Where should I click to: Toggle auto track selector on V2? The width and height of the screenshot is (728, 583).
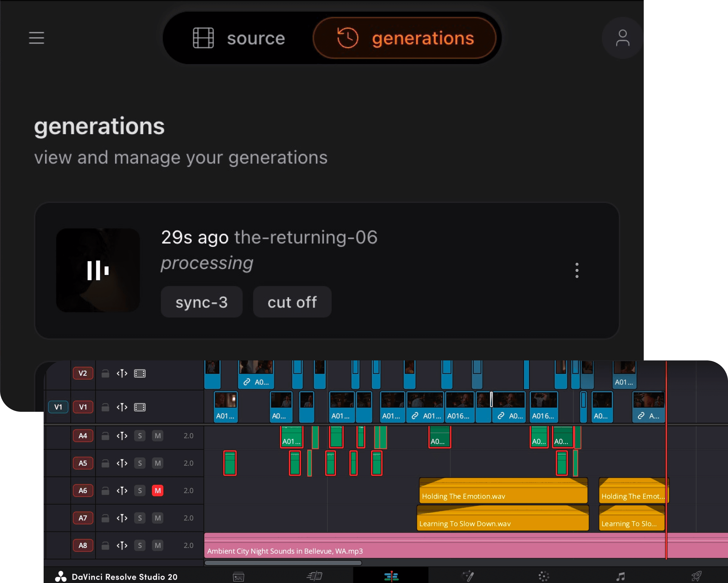pyautogui.click(x=122, y=373)
